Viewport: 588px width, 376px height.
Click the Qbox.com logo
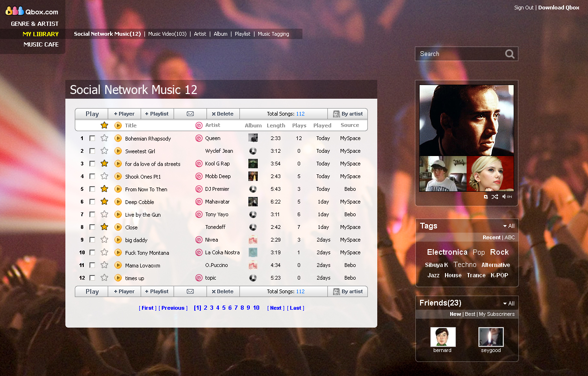tap(32, 11)
